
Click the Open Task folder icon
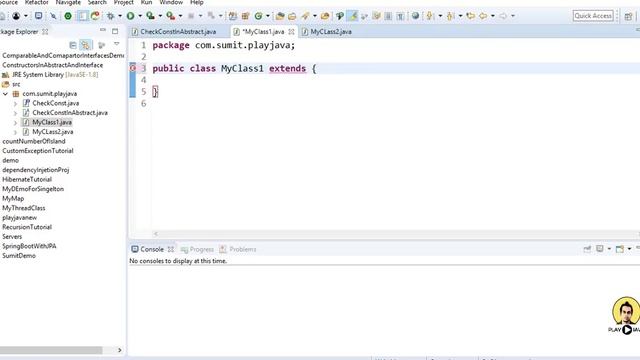pos(292,16)
